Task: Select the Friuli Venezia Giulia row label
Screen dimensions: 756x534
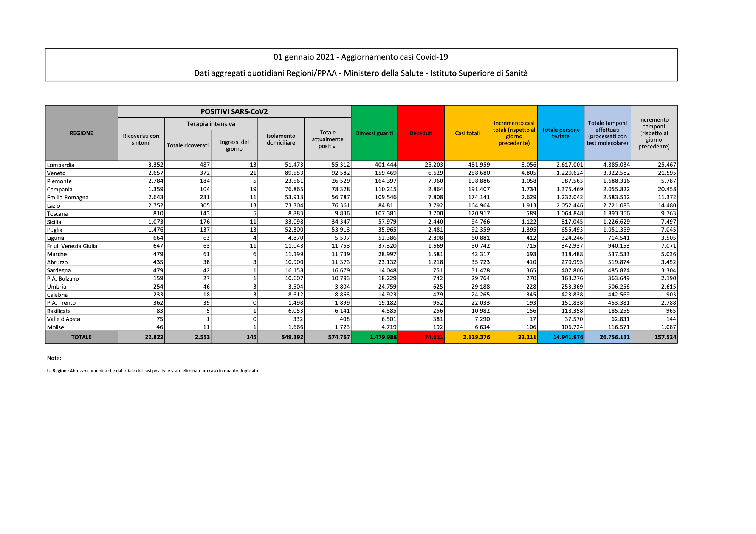Action: pyautogui.click(x=72, y=246)
